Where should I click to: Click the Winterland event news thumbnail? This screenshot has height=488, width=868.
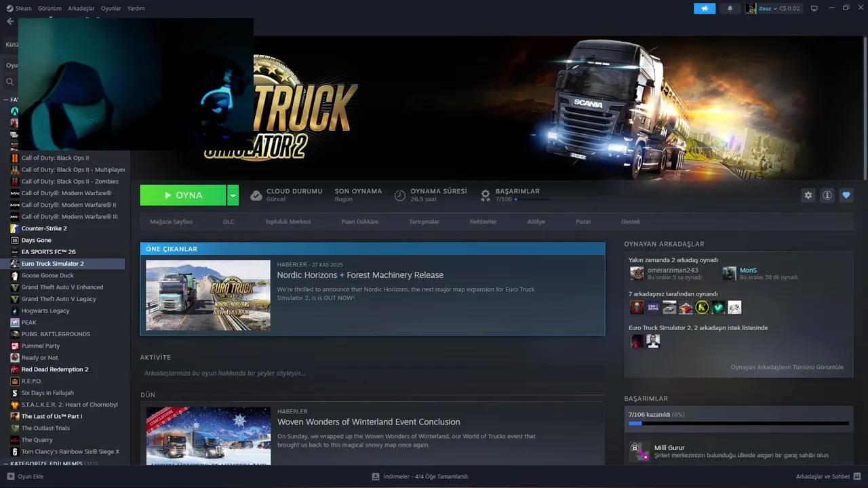pyautogui.click(x=208, y=436)
